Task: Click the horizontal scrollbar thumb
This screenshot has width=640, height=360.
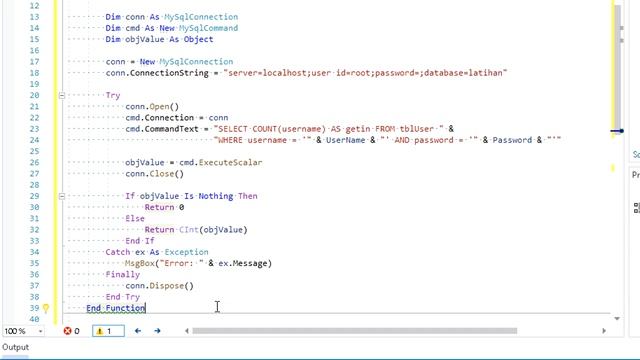Action: pos(355,331)
